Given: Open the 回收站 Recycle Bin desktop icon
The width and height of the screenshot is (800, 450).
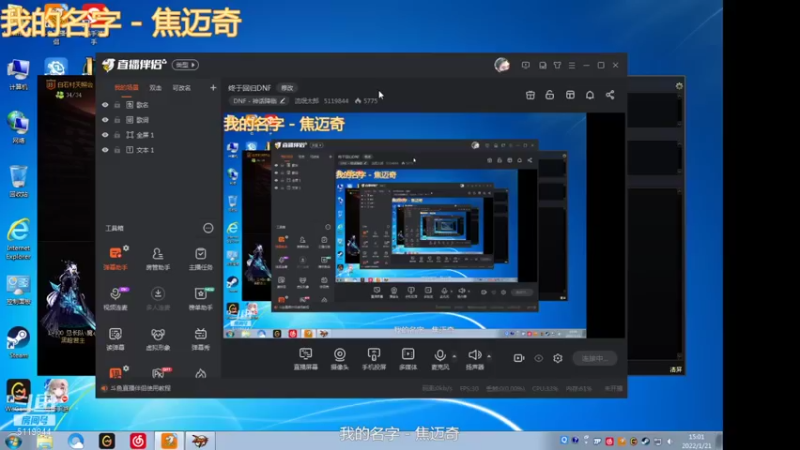Looking at the screenshot, I should (x=18, y=181).
